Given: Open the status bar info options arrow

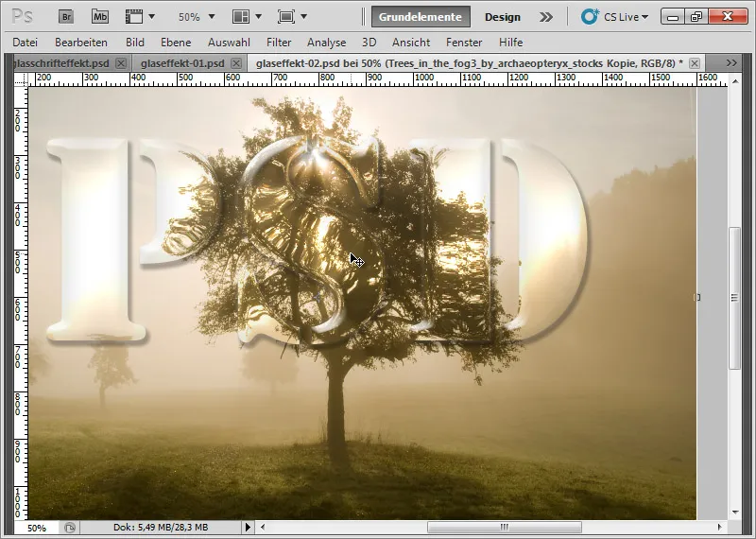Looking at the screenshot, I should point(248,528).
